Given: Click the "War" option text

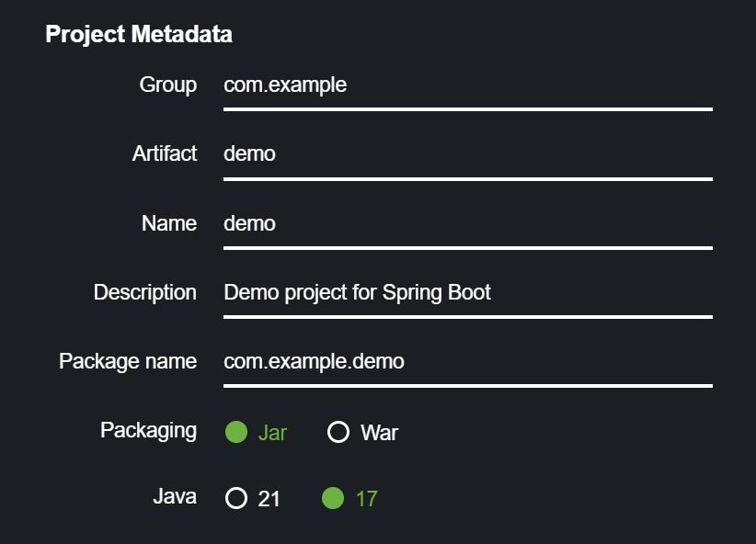Looking at the screenshot, I should (379, 433).
